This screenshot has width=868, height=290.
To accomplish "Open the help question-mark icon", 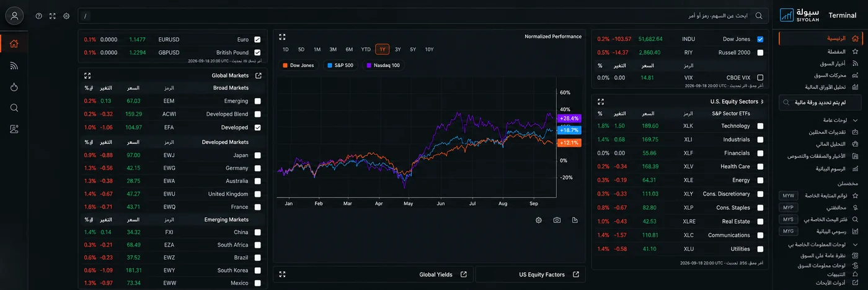I will click(39, 16).
